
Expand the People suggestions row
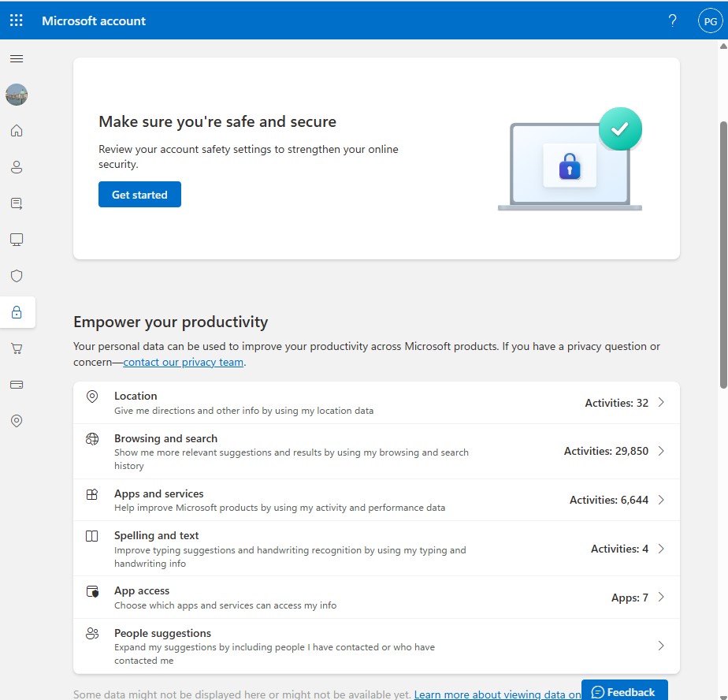[660, 645]
